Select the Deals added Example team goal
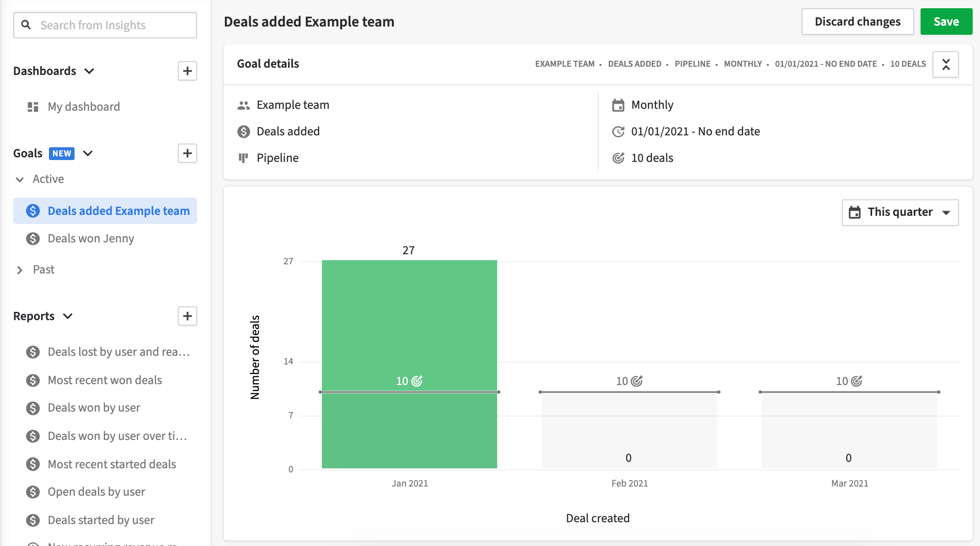This screenshot has width=980, height=546. 118,210
